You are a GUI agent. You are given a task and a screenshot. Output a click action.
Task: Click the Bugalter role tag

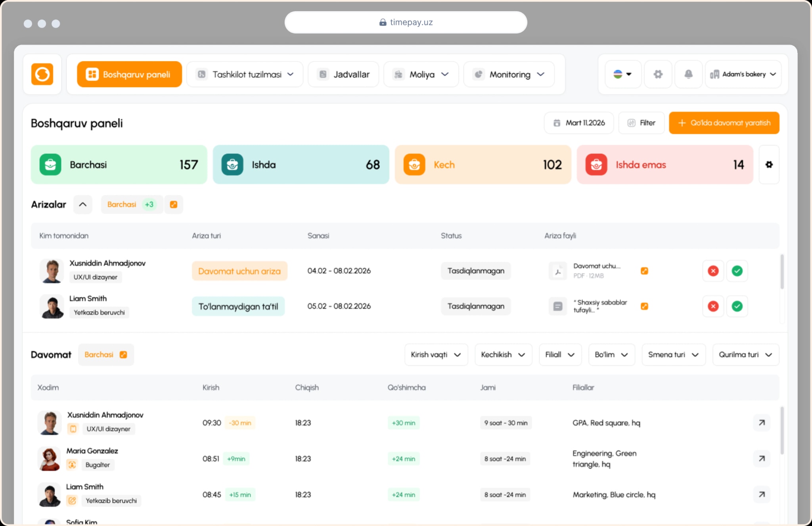click(x=98, y=465)
